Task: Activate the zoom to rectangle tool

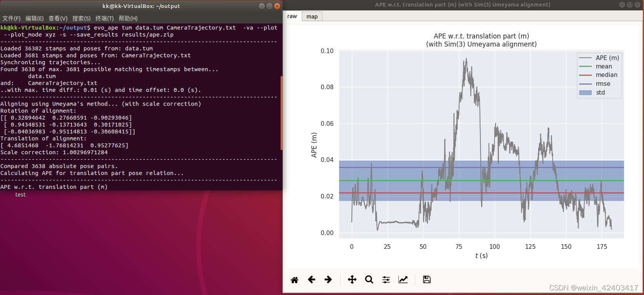Action: [369, 280]
